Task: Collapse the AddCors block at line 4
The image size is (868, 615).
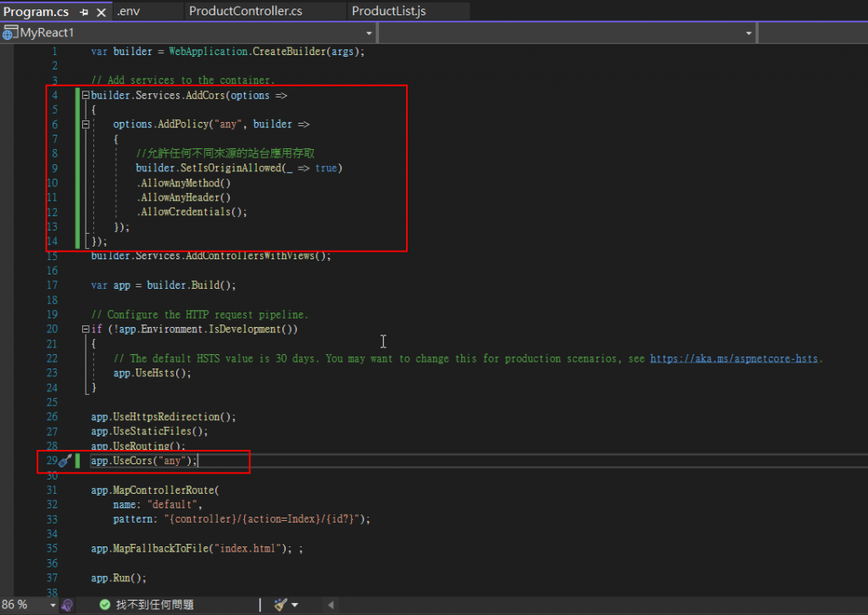Action: (86, 95)
